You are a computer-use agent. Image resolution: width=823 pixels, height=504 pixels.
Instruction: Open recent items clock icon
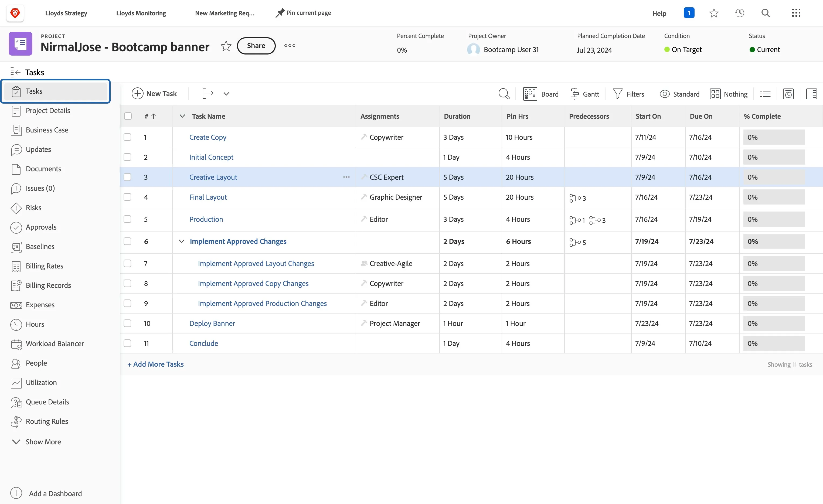click(x=740, y=13)
